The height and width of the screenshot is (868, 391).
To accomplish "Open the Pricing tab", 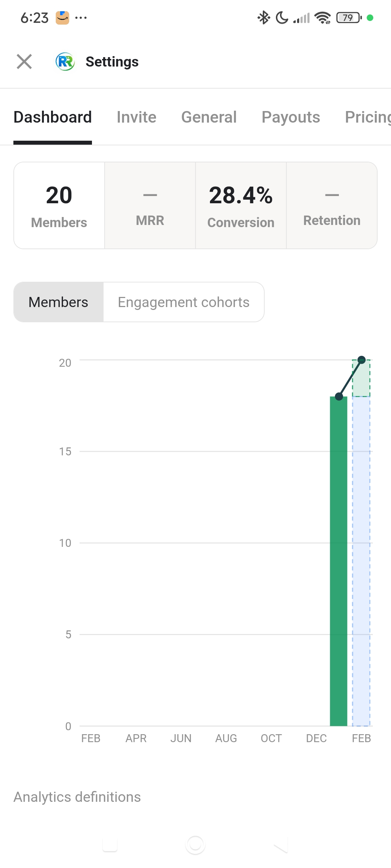I will click(x=367, y=117).
